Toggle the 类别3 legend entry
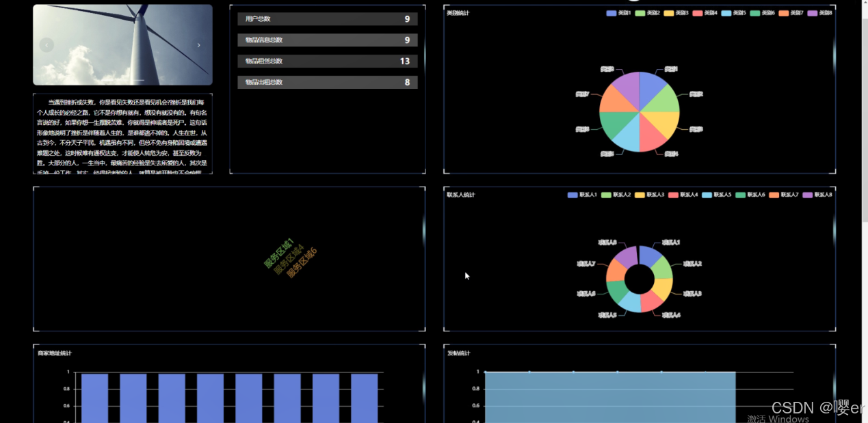The height and width of the screenshot is (423, 868). pos(676,13)
